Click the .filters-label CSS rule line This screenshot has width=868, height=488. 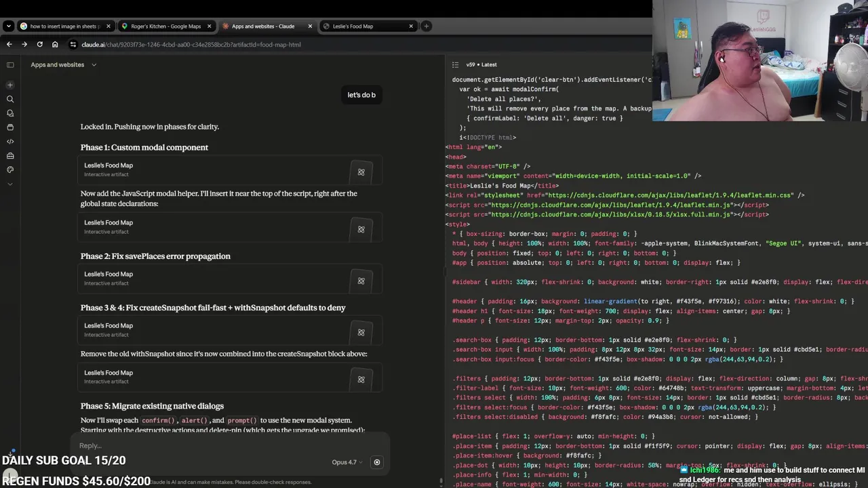(x=660, y=388)
